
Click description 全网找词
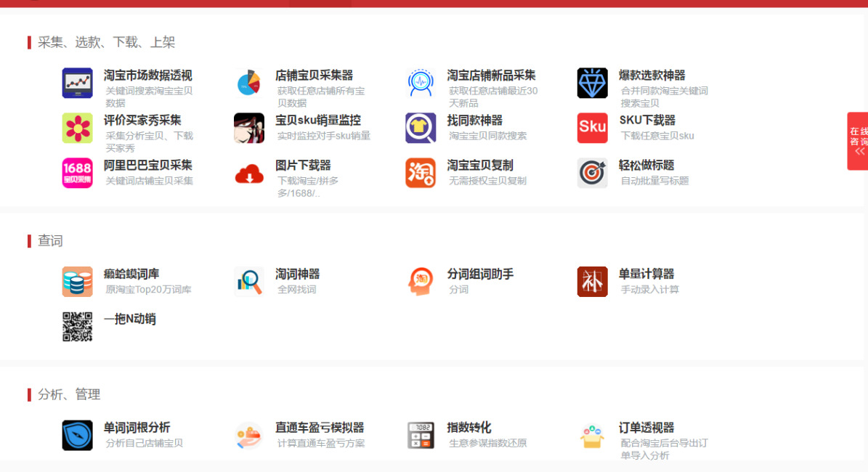coord(296,290)
